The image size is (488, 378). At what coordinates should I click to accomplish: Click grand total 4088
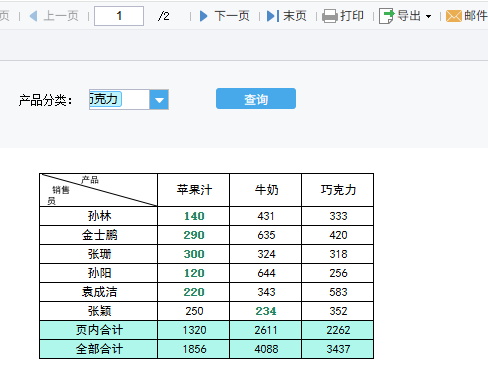click(266, 349)
